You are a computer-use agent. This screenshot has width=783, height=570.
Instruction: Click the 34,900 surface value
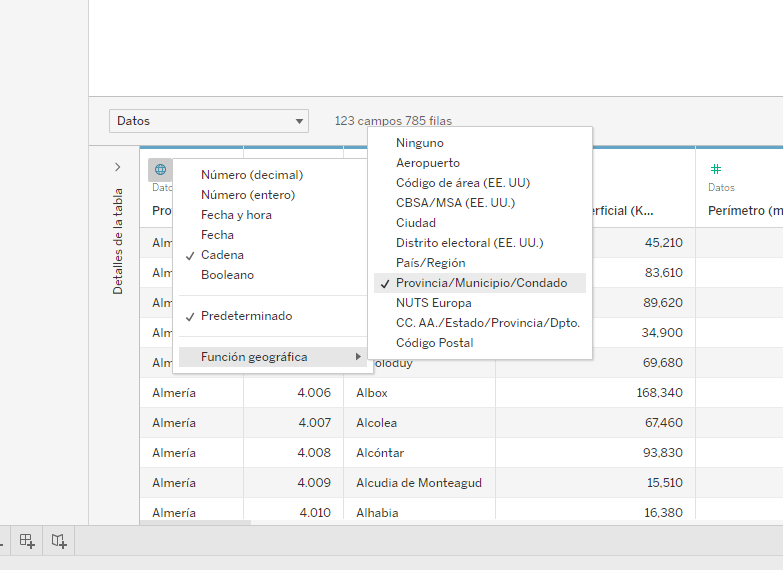(x=662, y=333)
